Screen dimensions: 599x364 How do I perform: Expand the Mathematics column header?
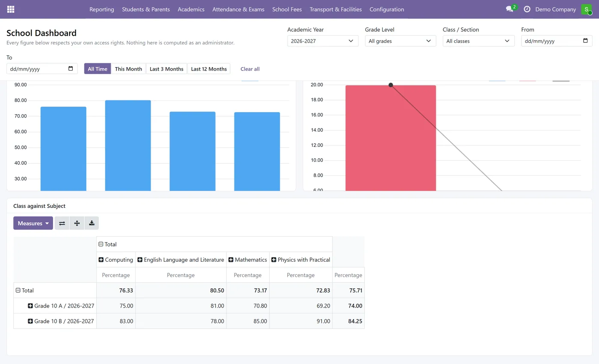(x=248, y=260)
